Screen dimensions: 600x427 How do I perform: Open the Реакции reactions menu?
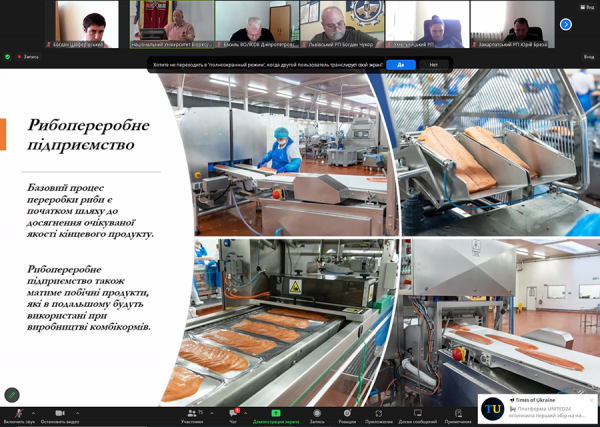coord(347,416)
